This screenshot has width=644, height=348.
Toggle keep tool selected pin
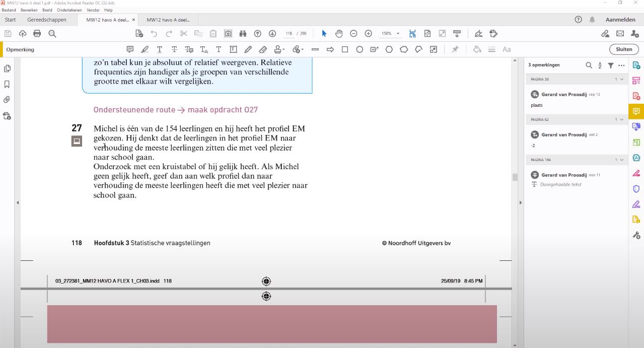tap(455, 49)
